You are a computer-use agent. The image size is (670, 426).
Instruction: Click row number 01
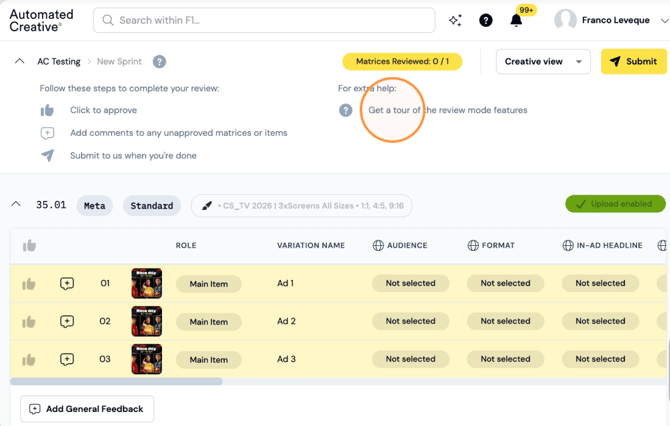[105, 283]
